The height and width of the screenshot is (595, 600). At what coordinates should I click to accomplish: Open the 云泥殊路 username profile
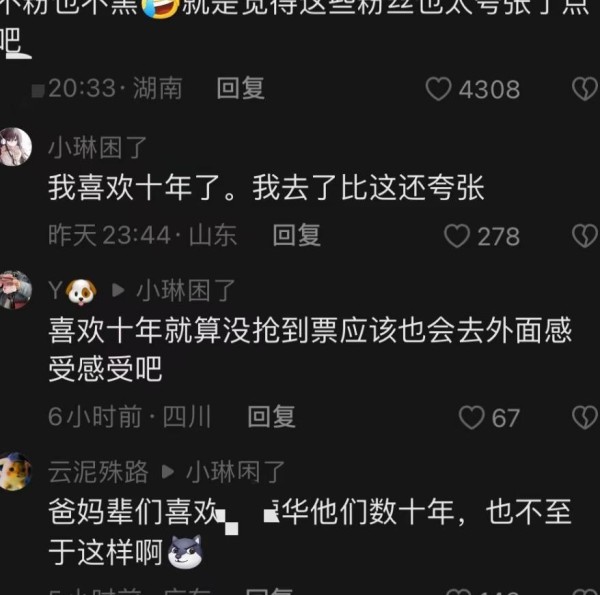pyautogui.click(x=98, y=472)
